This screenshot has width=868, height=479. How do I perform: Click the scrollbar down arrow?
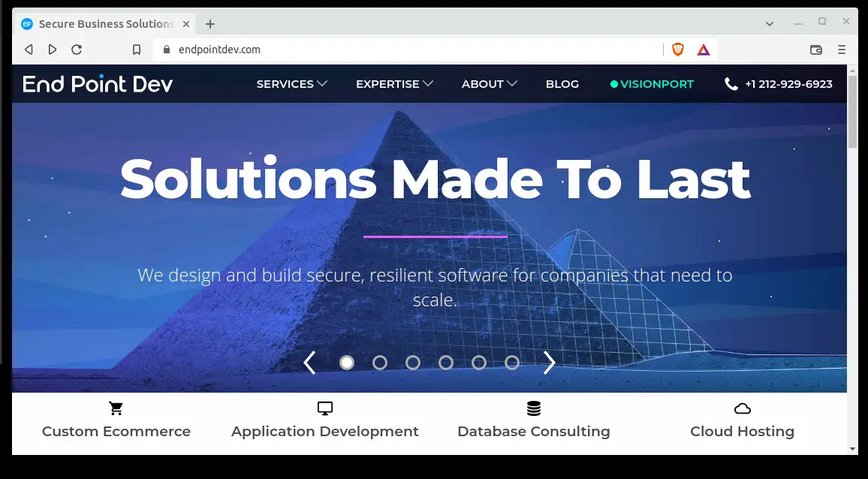pyautogui.click(x=852, y=449)
